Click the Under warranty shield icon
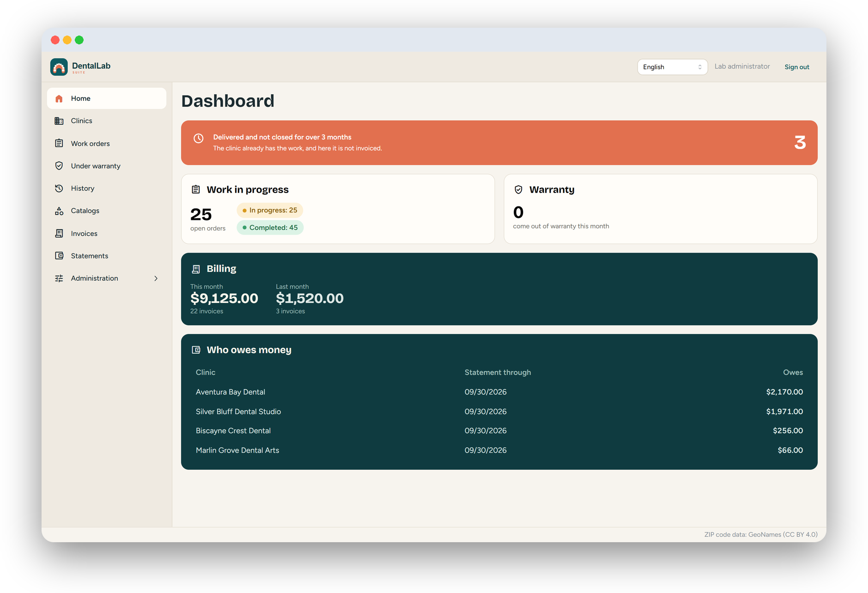This screenshot has height=593, width=868. (x=59, y=166)
